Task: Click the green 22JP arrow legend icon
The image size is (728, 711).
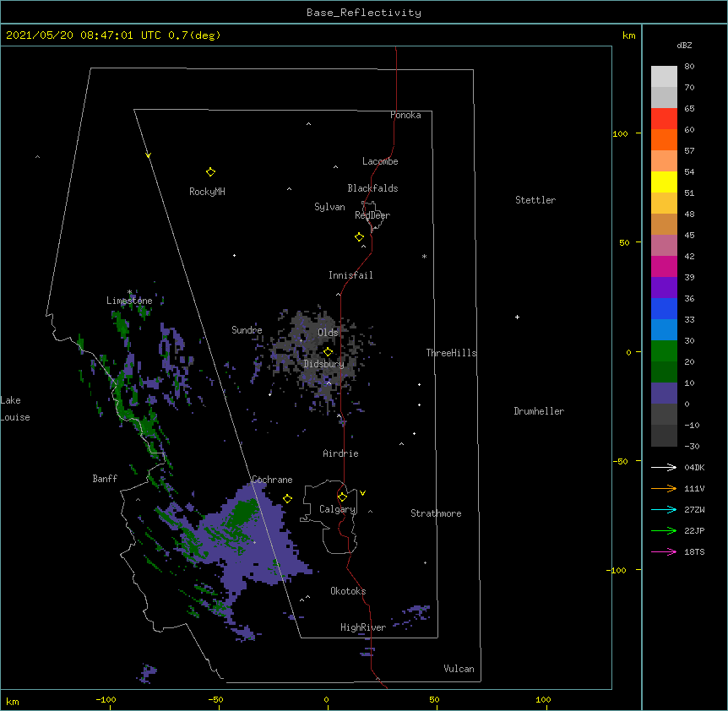Action: [664, 530]
